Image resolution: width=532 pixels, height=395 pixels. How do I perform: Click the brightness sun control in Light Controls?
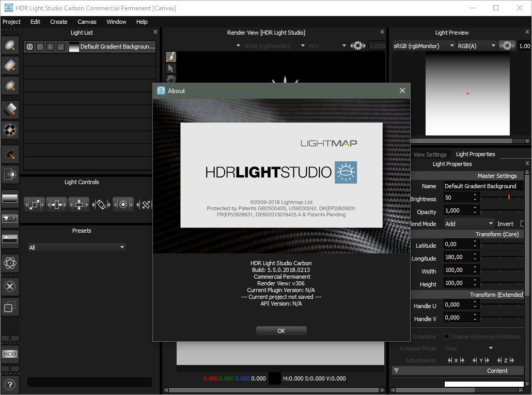click(123, 204)
